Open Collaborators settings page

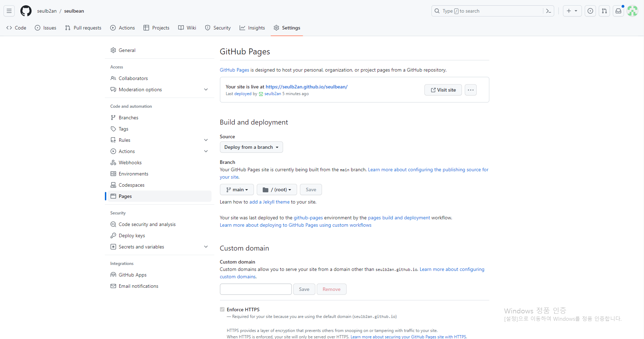coord(160,78)
